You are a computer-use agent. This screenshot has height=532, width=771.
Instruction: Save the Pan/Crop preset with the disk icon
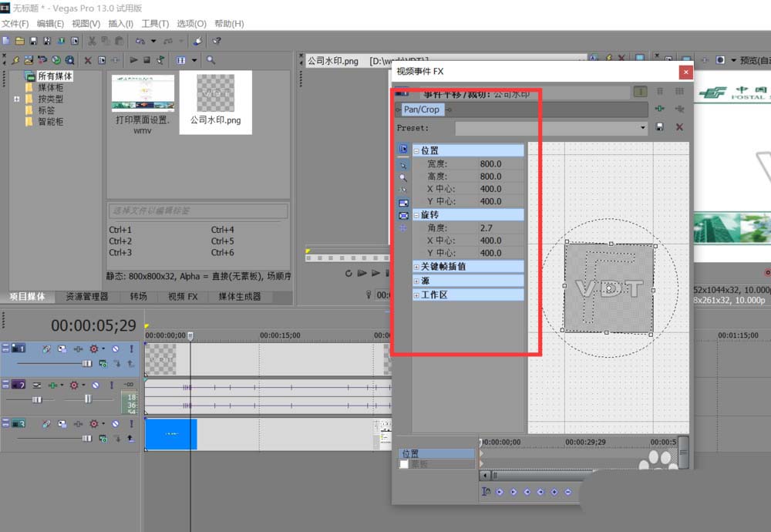coord(659,127)
